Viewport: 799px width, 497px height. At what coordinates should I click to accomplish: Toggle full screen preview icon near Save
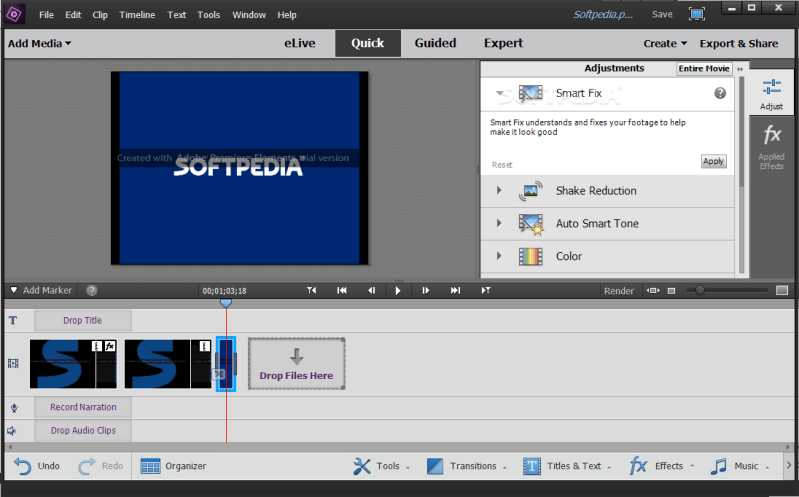[x=697, y=14]
